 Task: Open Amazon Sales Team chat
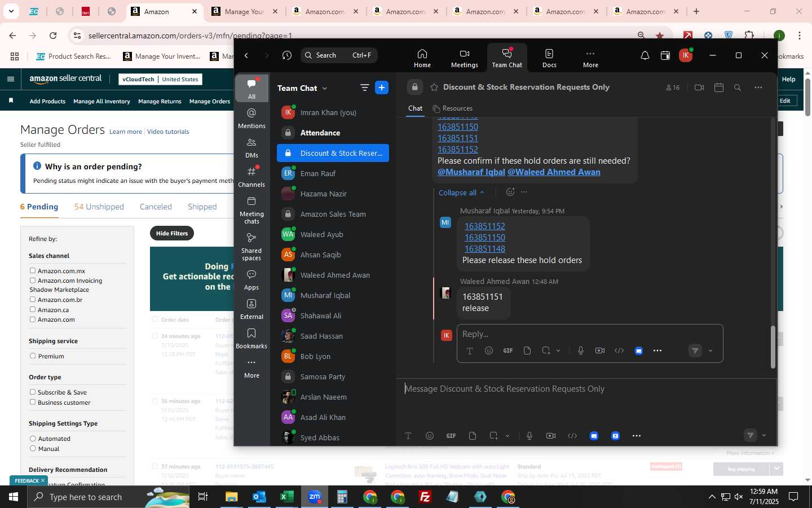tap(333, 214)
